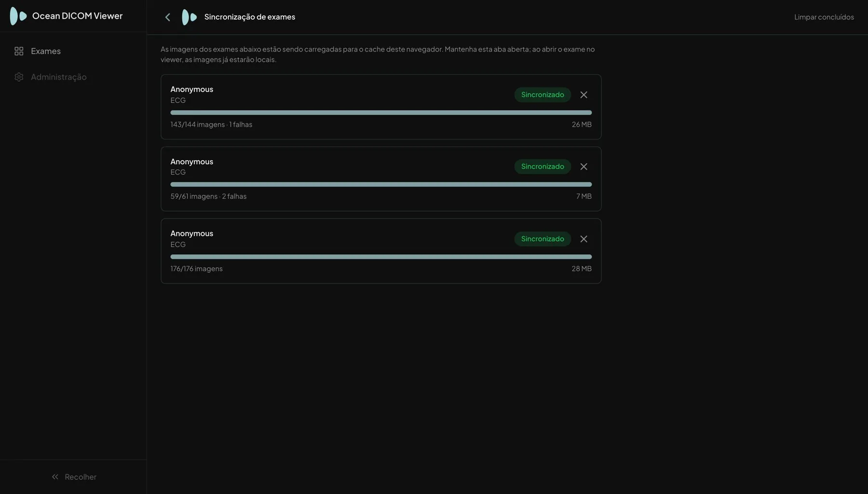Remove the 143/144 imagens exam entry
This screenshot has height=494, width=868.
coord(583,95)
